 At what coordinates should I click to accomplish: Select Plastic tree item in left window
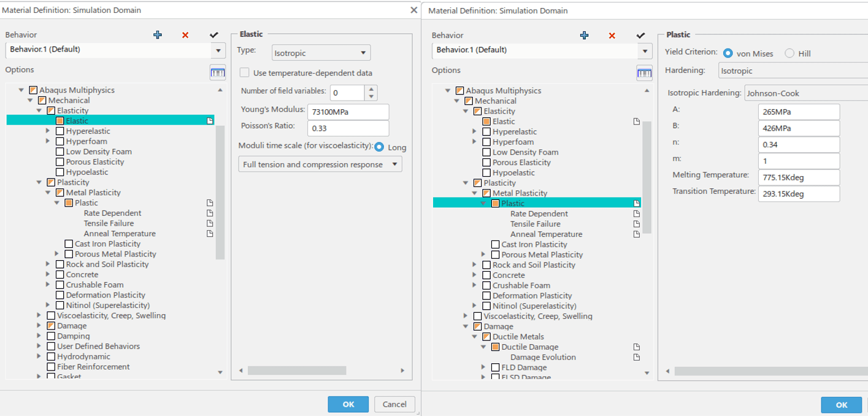pos(86,202)
